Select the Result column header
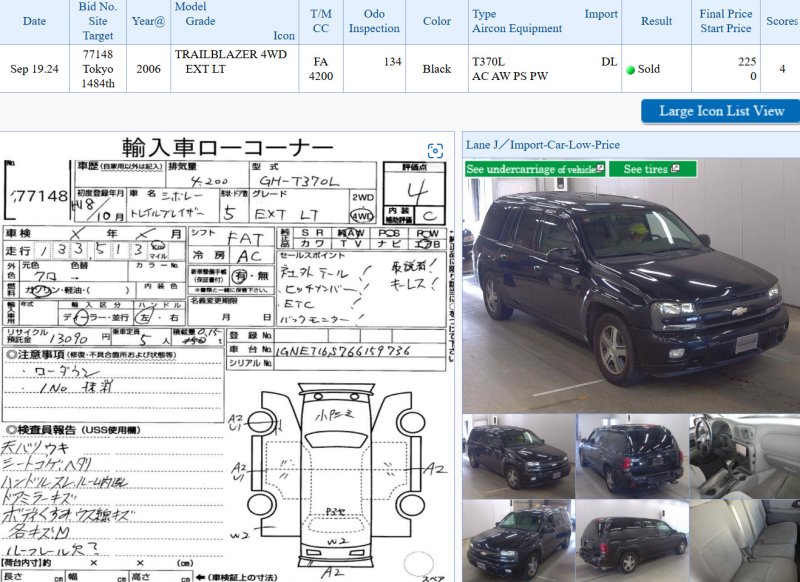This screenshot has width=800, height=582. point(656,21)
